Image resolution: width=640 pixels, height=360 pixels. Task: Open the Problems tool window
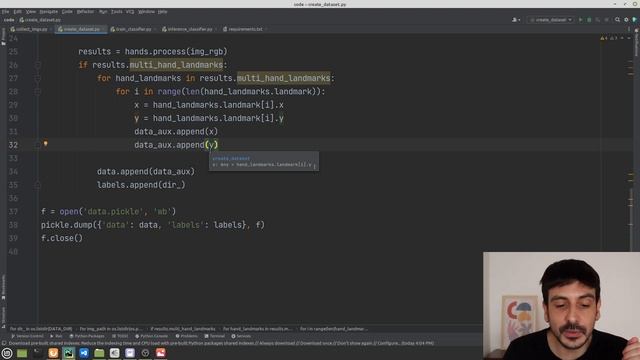(186, 336)
